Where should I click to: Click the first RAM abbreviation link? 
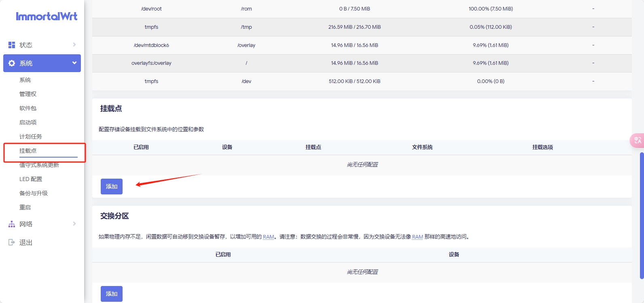[269, 237]
